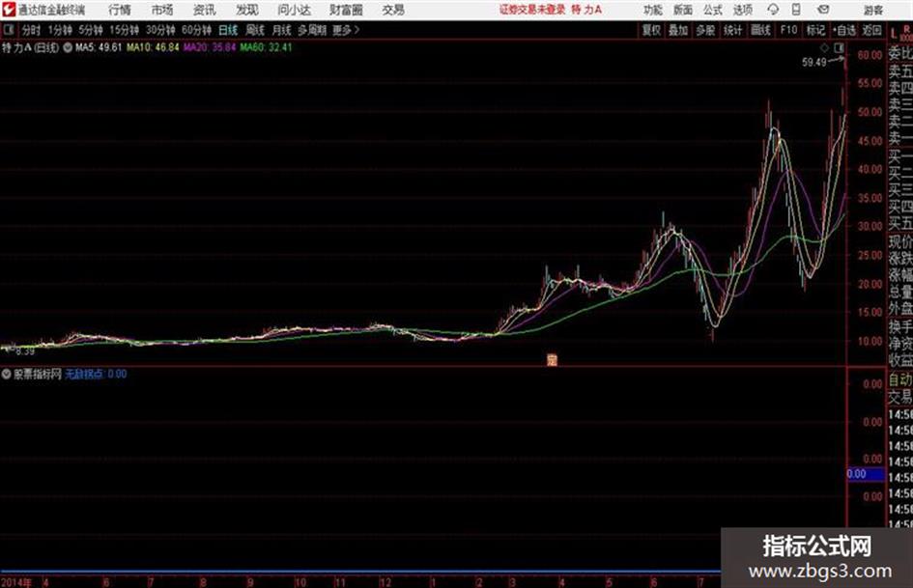Open the F10 company info button
Image resolution: width=913 pixels, height=588 pixels.
788,30
